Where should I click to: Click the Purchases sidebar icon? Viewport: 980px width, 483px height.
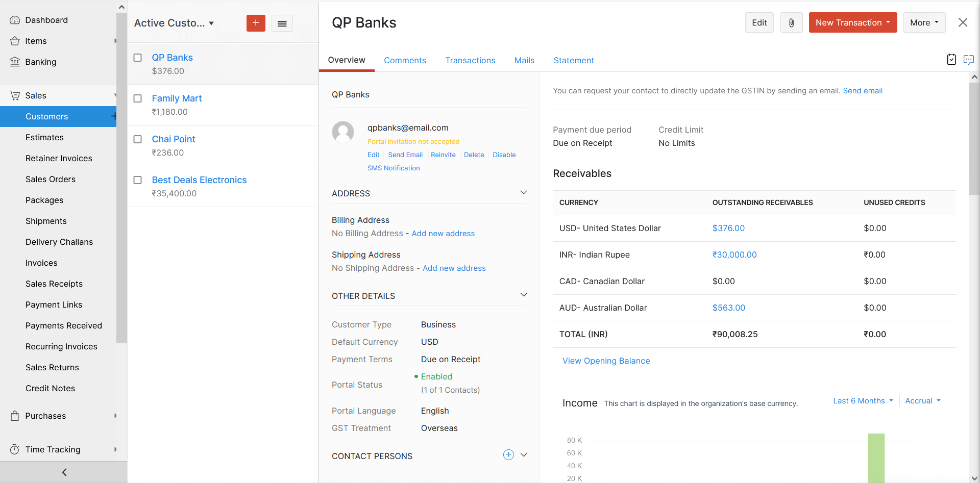tap(15, 416)
